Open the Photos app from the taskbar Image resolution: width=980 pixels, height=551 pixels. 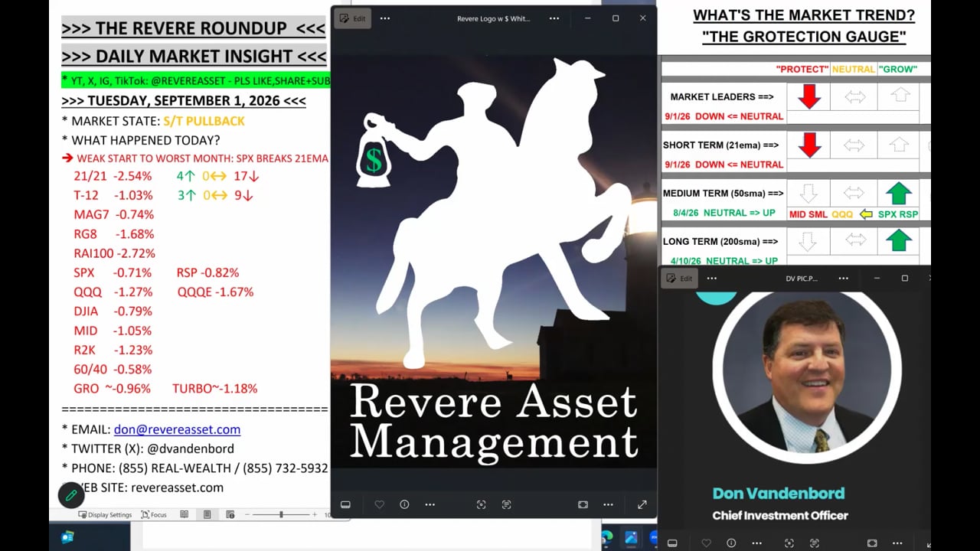point(631,538)
